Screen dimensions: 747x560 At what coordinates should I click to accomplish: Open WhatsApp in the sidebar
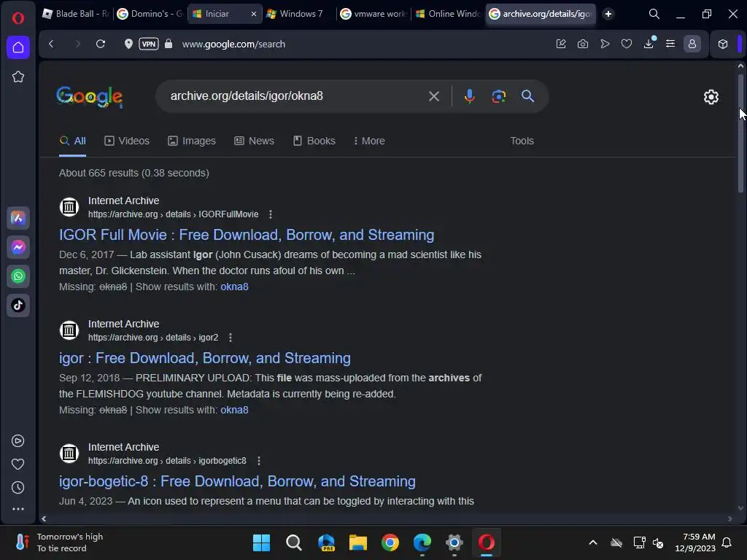(x=18, y=276)
